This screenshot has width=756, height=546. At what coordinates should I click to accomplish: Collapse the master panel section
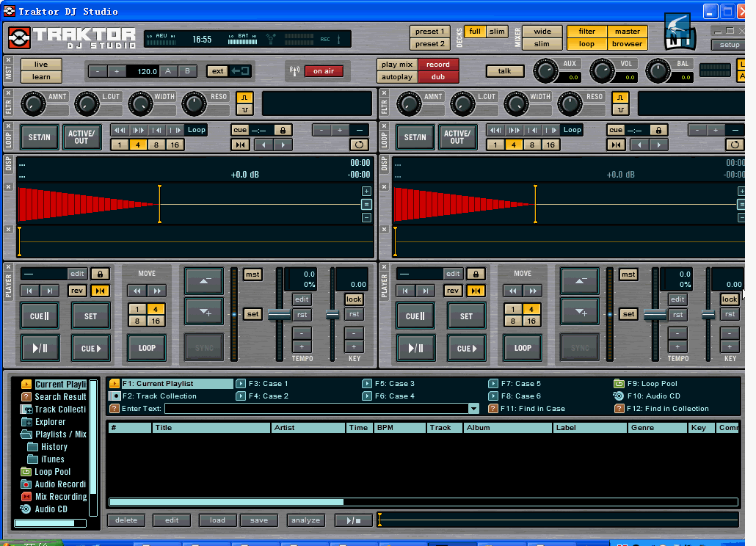[x=8, y=59]
